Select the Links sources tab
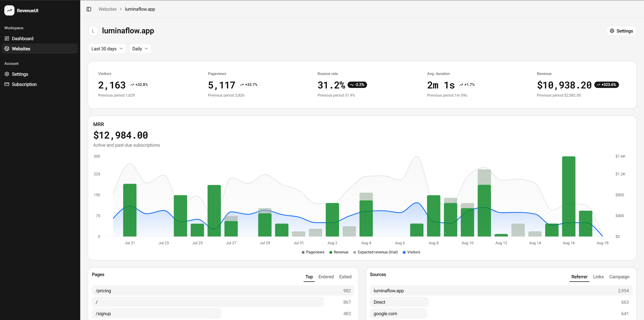The image size is (644, 320). (598, 277)
